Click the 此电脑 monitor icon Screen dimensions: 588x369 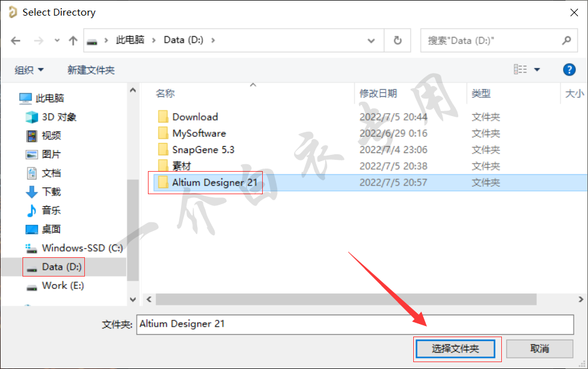pos(26,98)
